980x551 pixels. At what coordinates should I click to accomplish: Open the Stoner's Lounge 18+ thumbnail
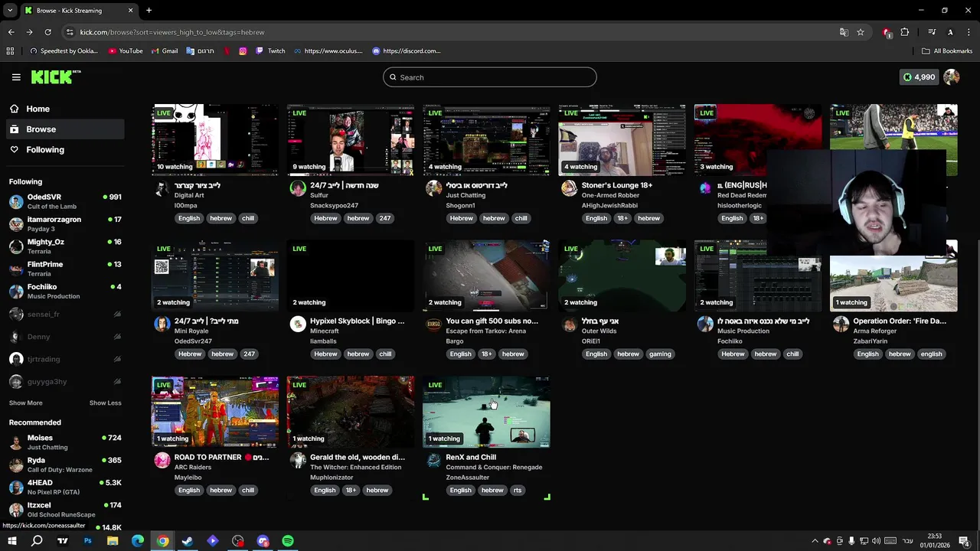tap(622, 140)
